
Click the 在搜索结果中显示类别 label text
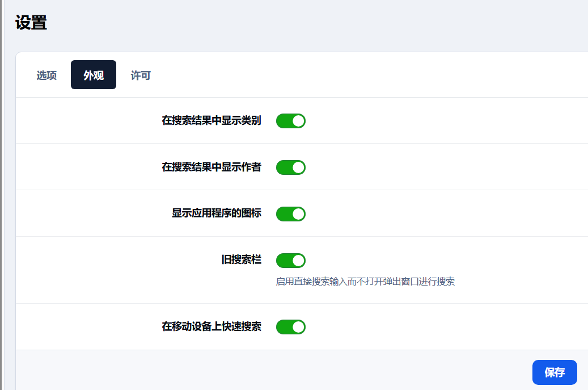pyautogui.click(x=211, y=121)
